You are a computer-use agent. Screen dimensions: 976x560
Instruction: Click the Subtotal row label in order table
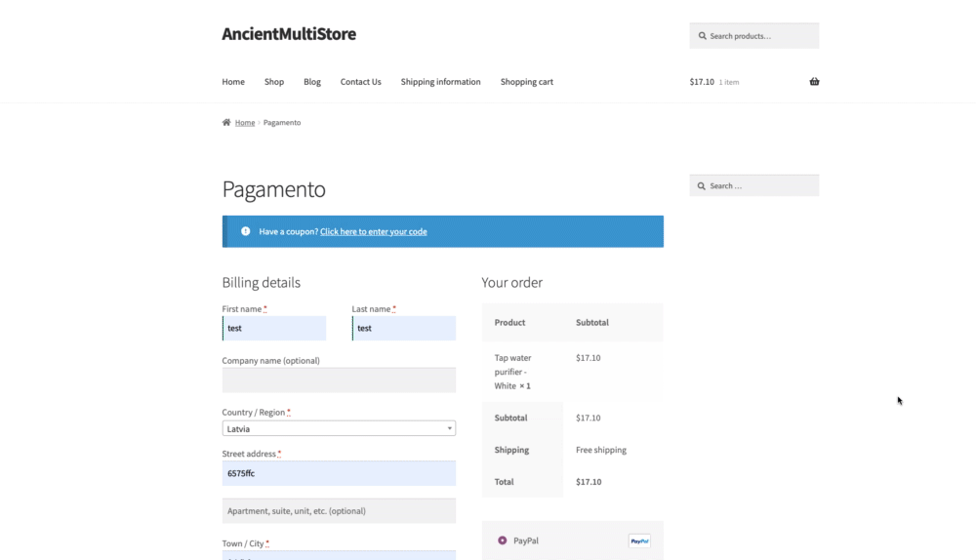tap(511, 419)
